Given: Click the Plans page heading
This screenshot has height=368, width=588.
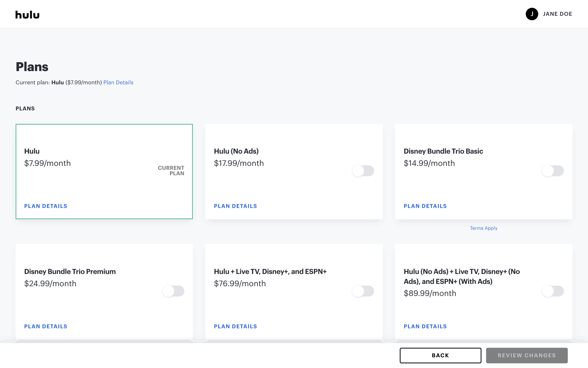Looking at the screenshot, I should 32,67.
